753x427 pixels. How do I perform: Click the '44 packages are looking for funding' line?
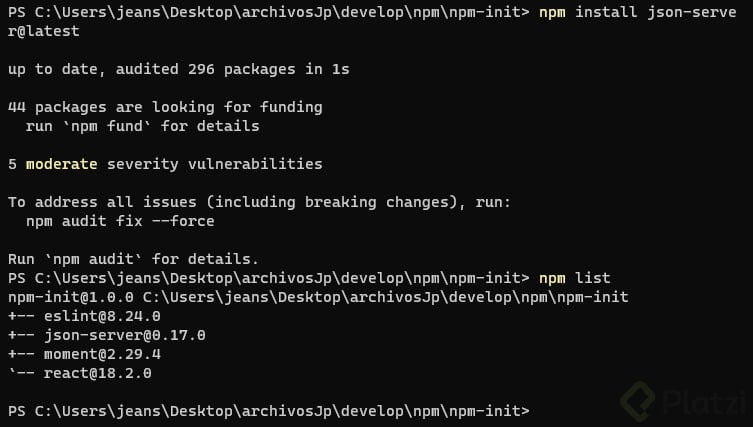tap(165, 107)
